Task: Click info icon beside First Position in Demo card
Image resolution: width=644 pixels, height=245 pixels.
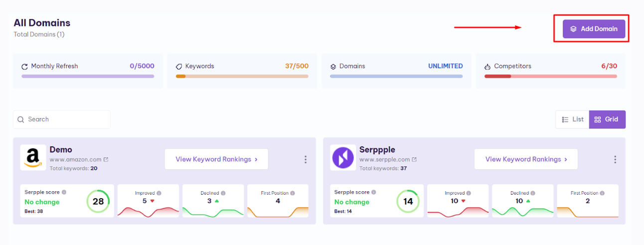Action: tap(292, 193)
